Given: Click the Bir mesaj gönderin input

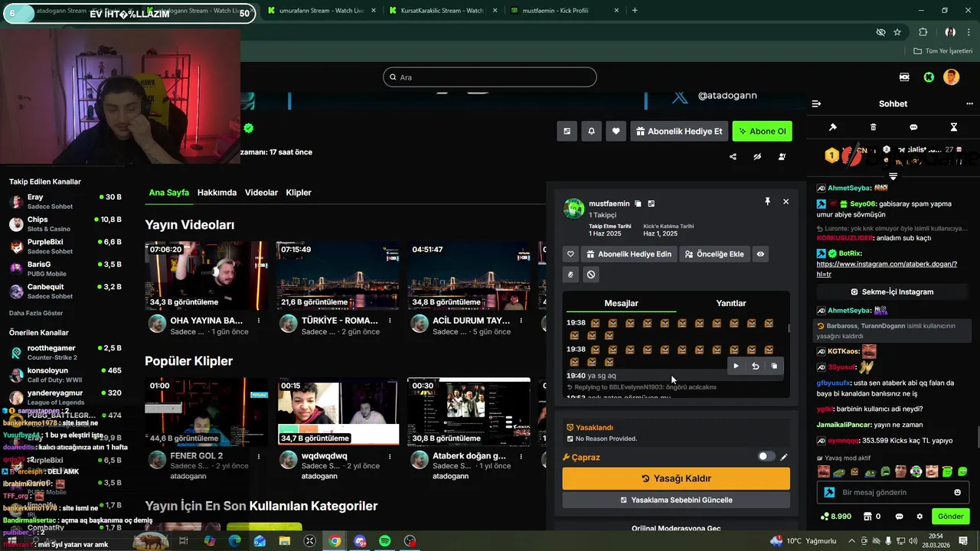Looking at the screenshot, I should click(892, 492).
